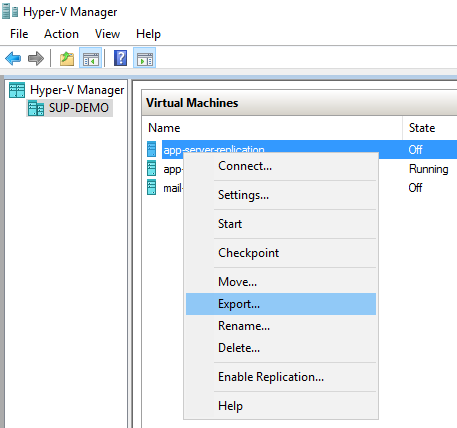Open the Action menu
The width and height of the screenshot is (457, 428).
(61, 34)
